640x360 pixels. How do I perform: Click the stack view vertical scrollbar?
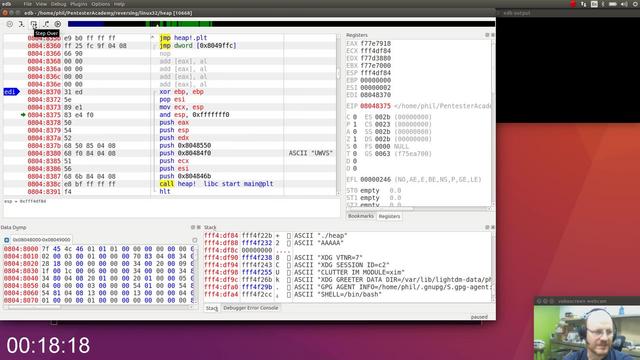(x=493, y=267)
